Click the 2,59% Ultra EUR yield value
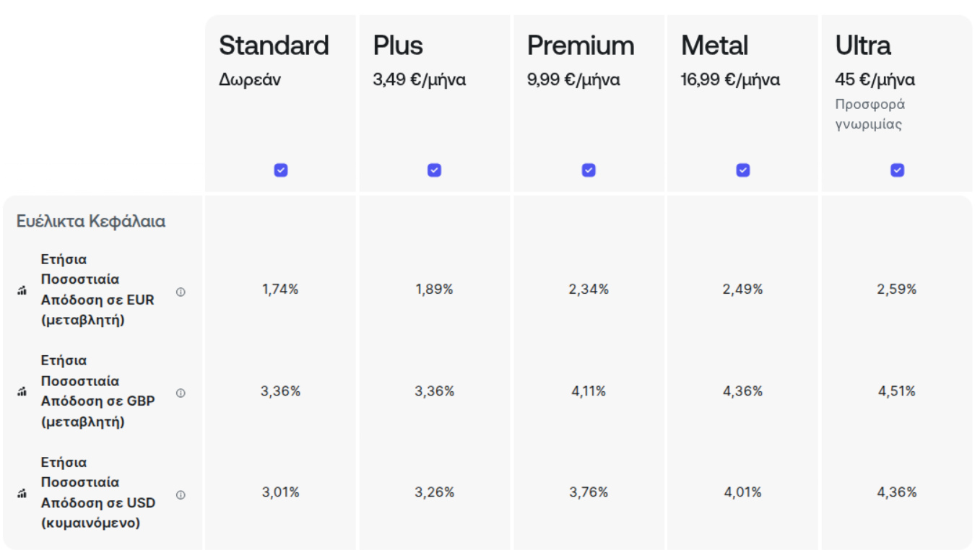 (897, 289)
